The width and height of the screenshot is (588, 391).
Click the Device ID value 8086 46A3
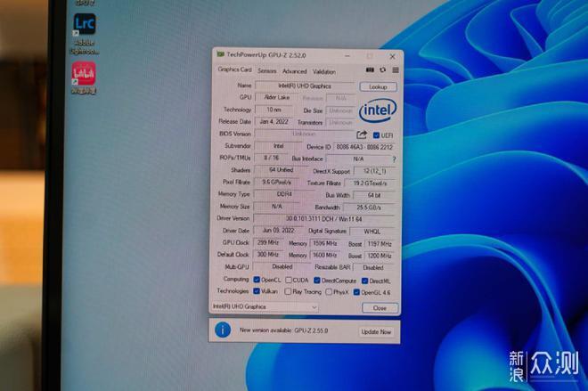(364, 147)
